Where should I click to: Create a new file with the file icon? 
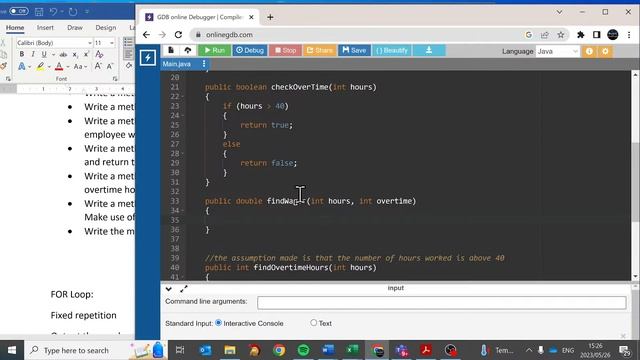171,50
